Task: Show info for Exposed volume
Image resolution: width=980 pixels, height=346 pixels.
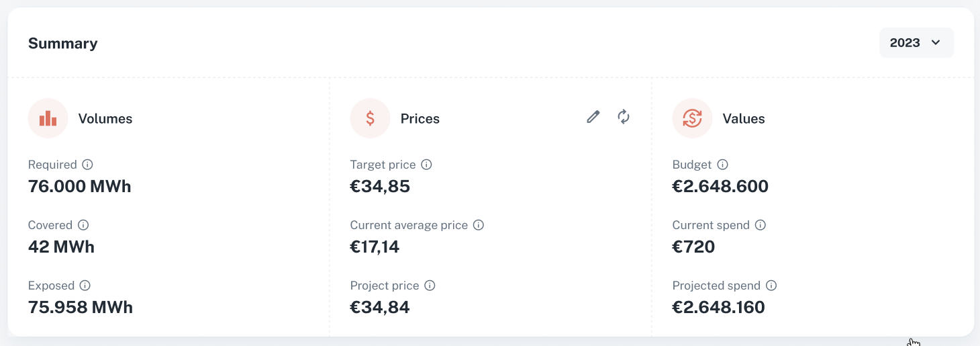Action: 85,286
